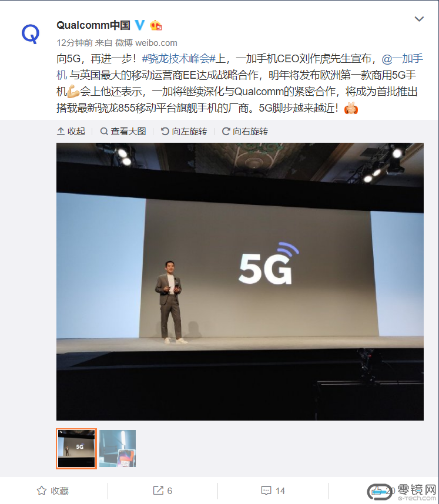The width and height of the screenshot is (439, 504).
Task: Click the 收藏 favorite star icon
Action: [x=42, y=490]
